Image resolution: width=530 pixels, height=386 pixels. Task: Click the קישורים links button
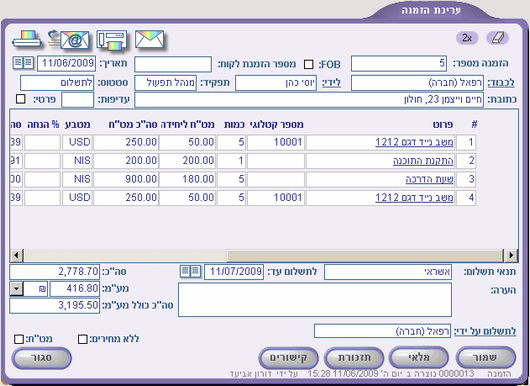[x=288, y=358]
